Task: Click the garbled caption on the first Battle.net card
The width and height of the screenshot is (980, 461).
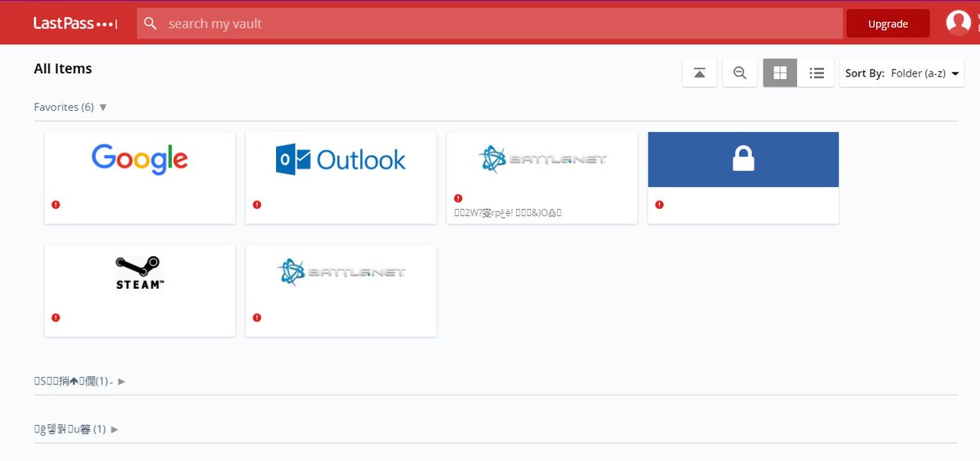Action: tap(508, 213)
